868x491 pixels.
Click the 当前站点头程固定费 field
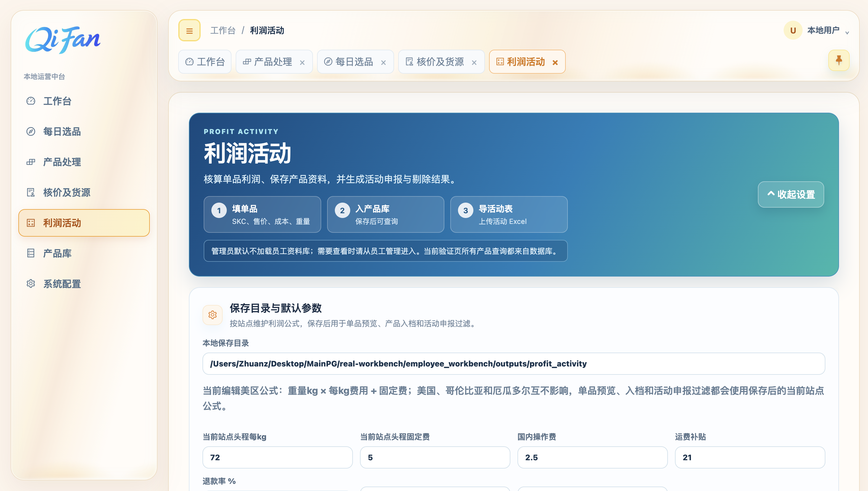[435, 458]
